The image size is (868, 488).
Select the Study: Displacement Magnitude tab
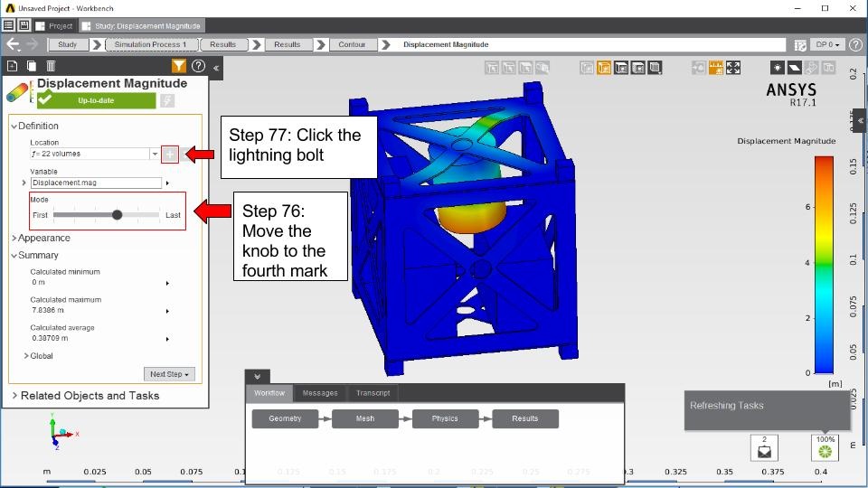(142, 26)
